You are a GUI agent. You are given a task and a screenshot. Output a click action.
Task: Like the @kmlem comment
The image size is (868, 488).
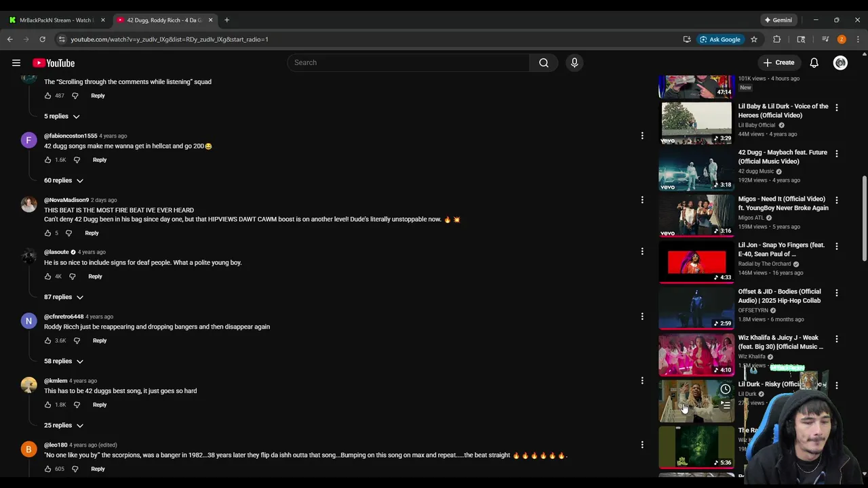coord(47,405)
